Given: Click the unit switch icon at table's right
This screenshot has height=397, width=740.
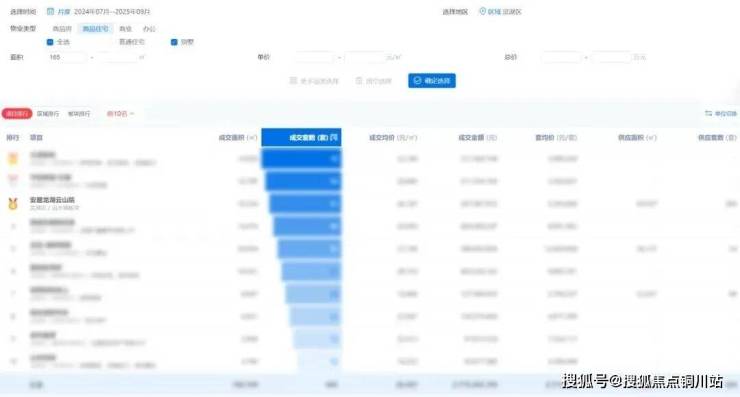Looking at the screenshot, I should [x=708, y=114].
